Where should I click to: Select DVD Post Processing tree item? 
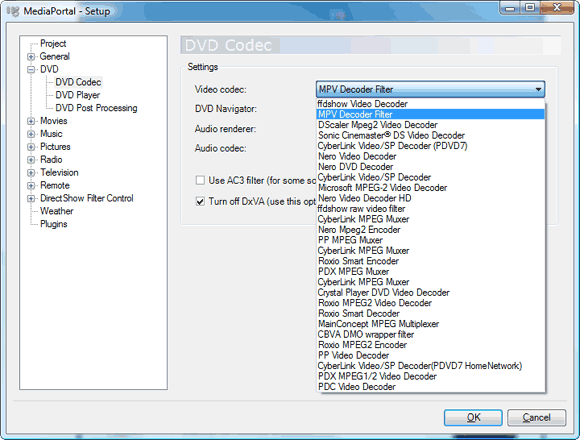coord(96,108)
